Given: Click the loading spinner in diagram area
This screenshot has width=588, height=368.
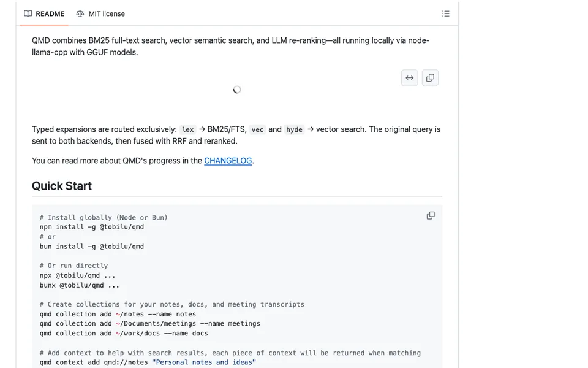Looking at the screenshot, I should click(236, 90).
